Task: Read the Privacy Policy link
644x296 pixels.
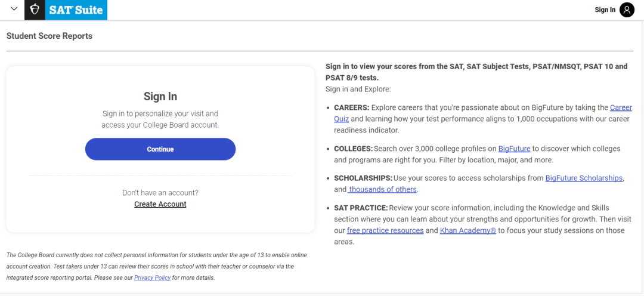Action: (152, 277)
